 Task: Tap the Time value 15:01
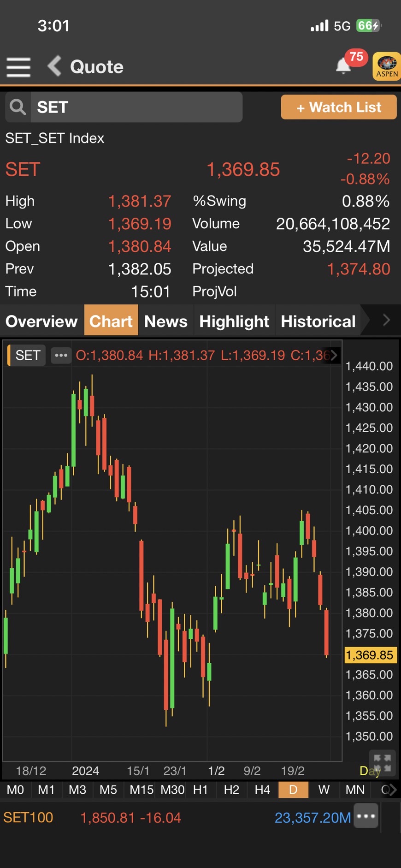point(151,291)
